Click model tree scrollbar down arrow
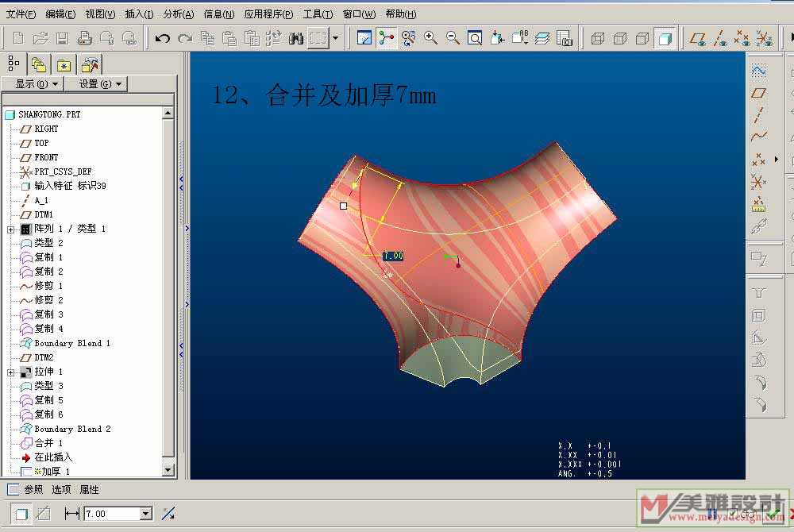 coord(168,470)
